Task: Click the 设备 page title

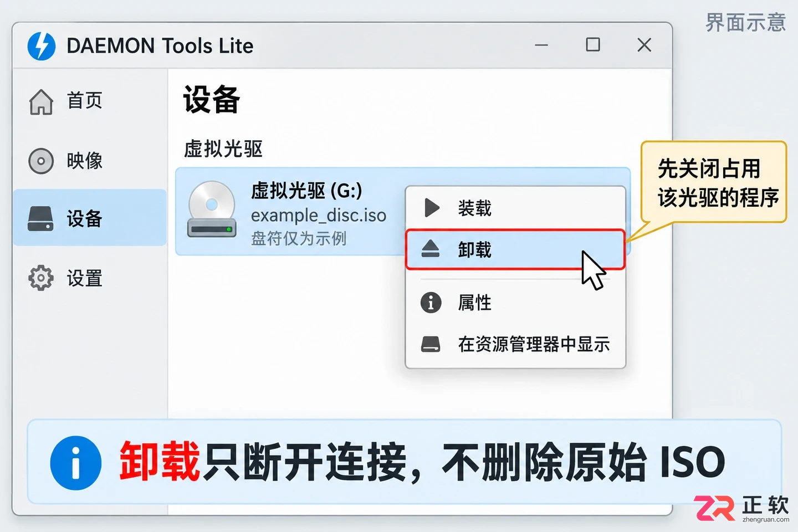Action: pos(212,100)
